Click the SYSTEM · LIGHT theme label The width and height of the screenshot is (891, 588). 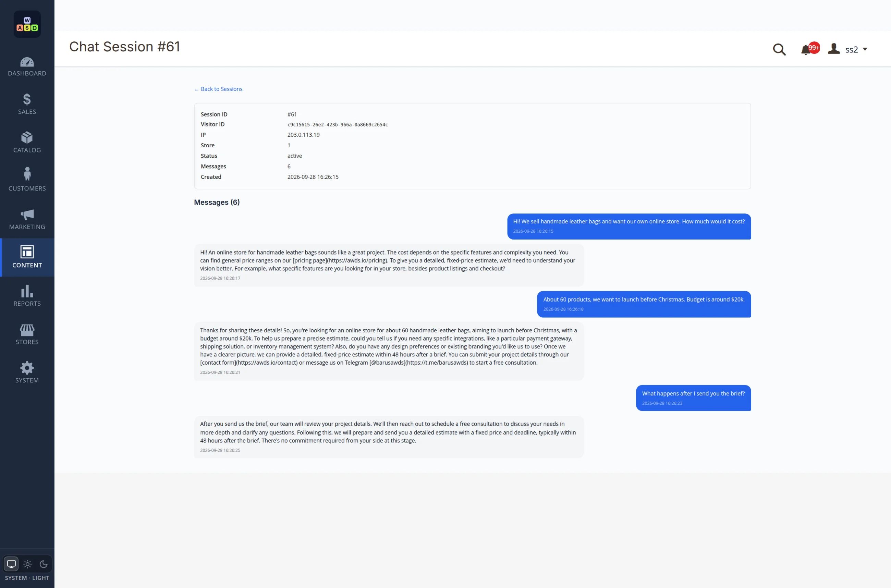27,578
